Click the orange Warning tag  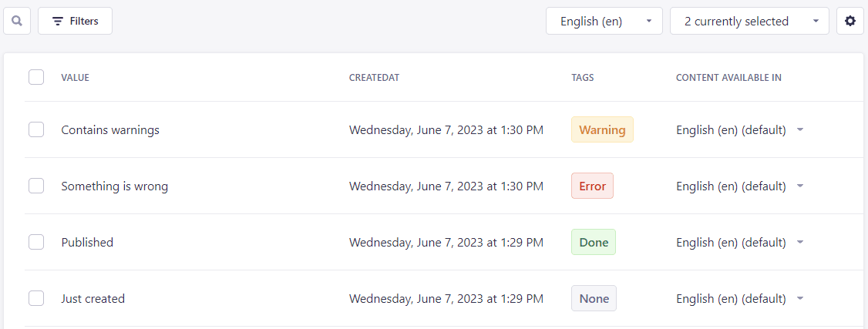(602, 130)
